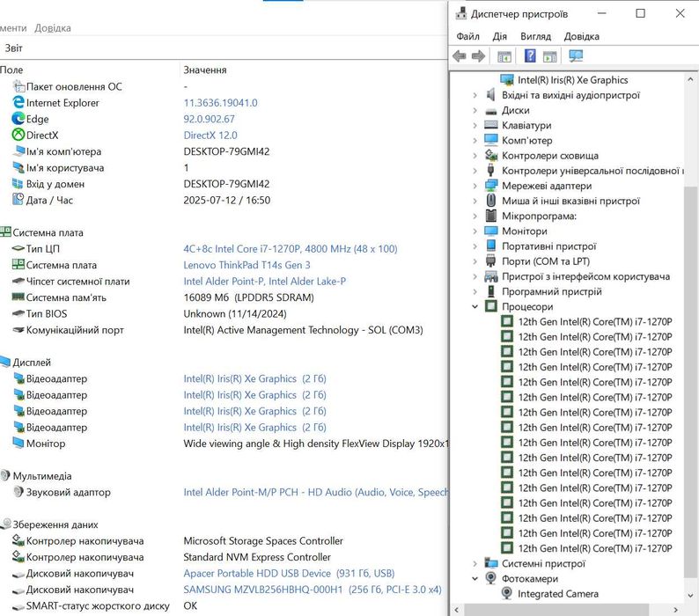
Task: Click the Unknown (11/14/2024) BIOS value
Action: (234, 313)
